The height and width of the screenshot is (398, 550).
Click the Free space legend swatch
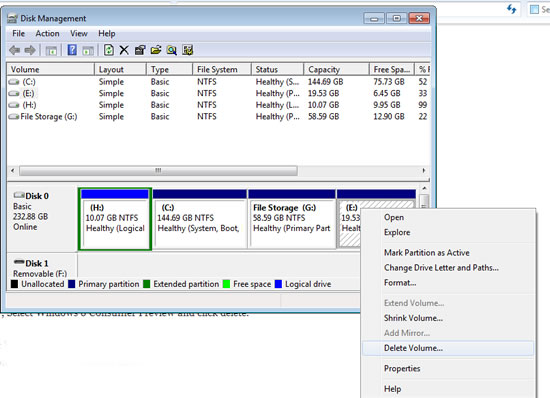(226, 284)
